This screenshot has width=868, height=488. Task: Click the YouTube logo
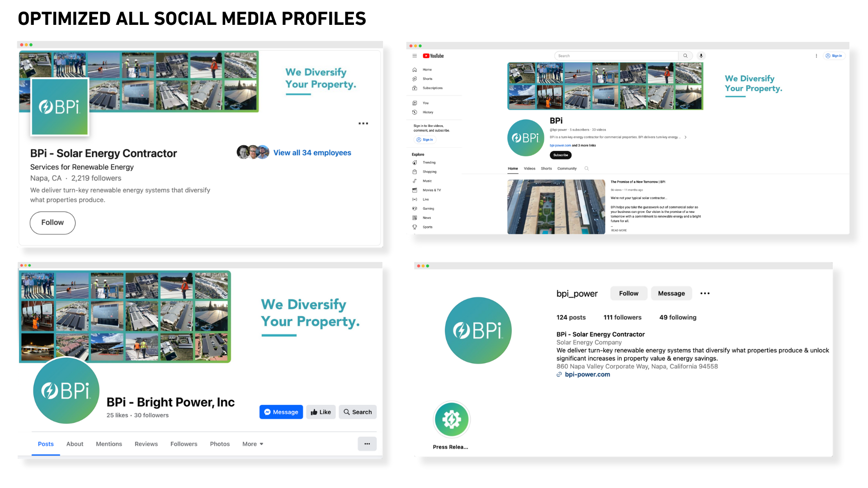click(433, 56)
